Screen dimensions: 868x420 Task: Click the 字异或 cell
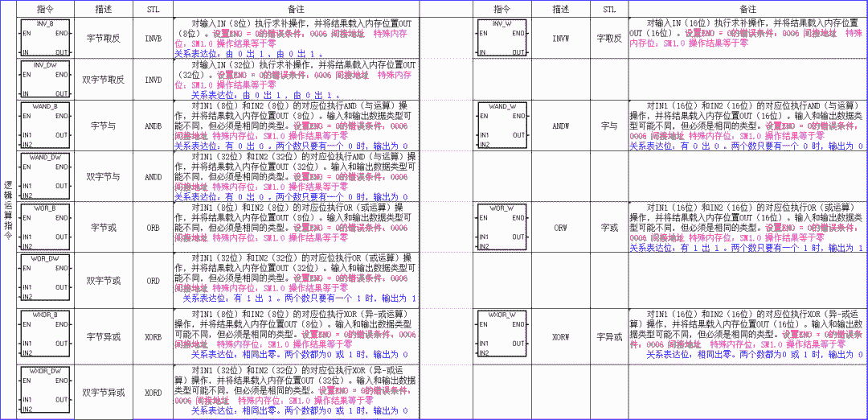tap(609, 336)
